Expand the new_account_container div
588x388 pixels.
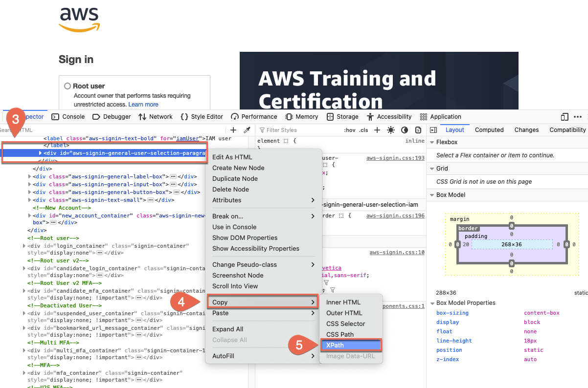[x=30, y=216]
